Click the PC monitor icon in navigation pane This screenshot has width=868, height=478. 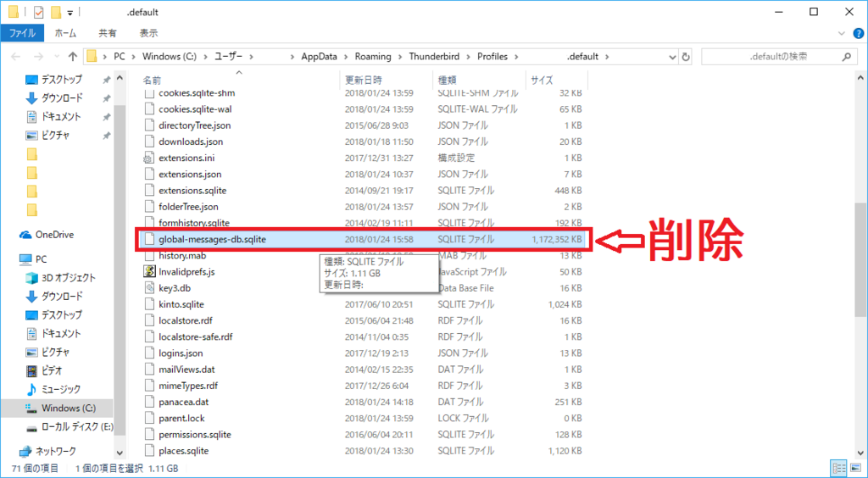coord(25,259)
